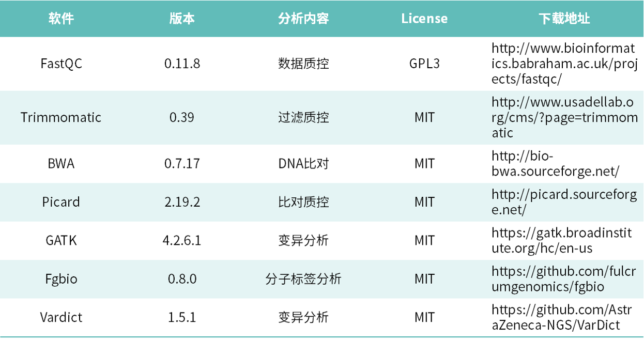The image size is (644, 341).
Task: Open the bio-bwa.sourceforge.net URL
Action: point(556,164)
